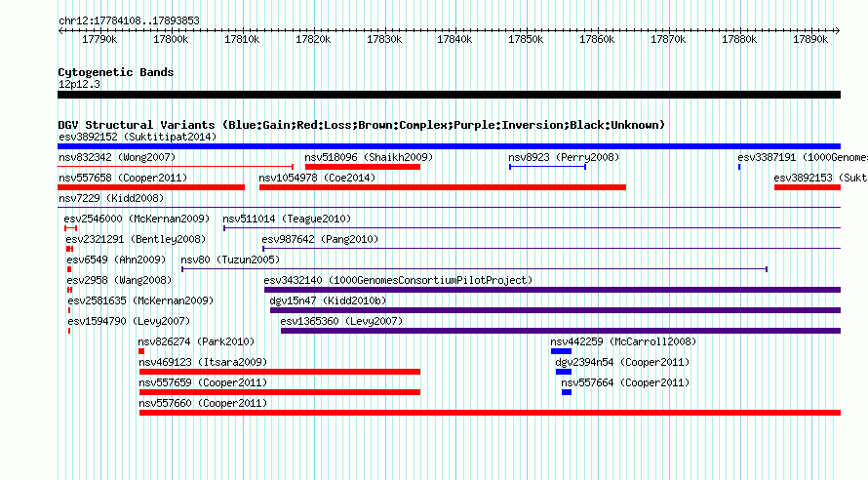The height and width of the screenshot is (480, 868).
Task: Click the 17840k ruler position
Action: (x=454, y=39)
